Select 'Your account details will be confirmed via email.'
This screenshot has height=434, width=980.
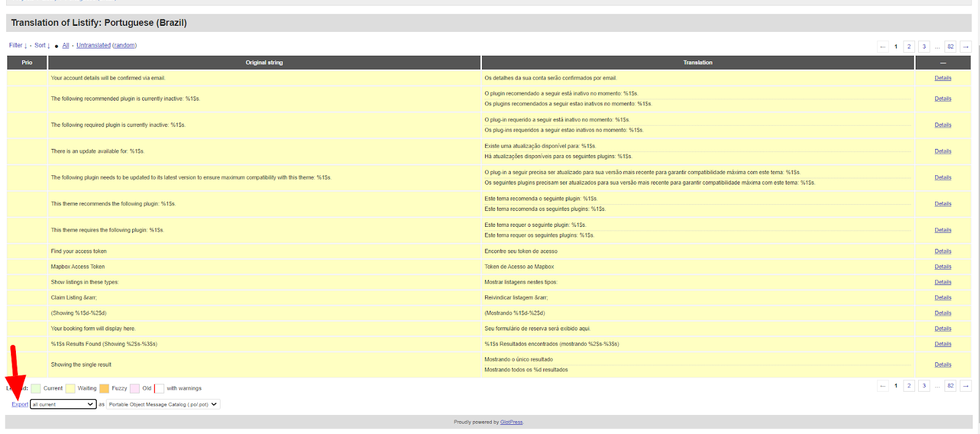coord(108,78)
